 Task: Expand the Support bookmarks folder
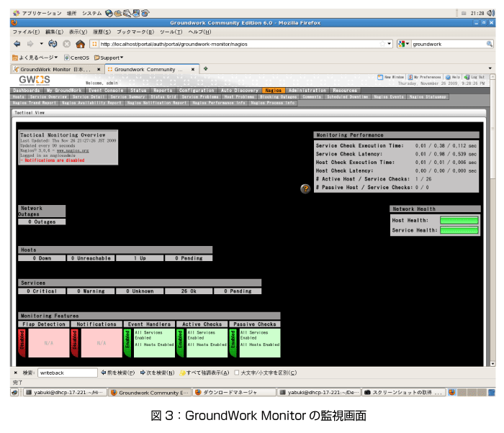pos(109,58)
